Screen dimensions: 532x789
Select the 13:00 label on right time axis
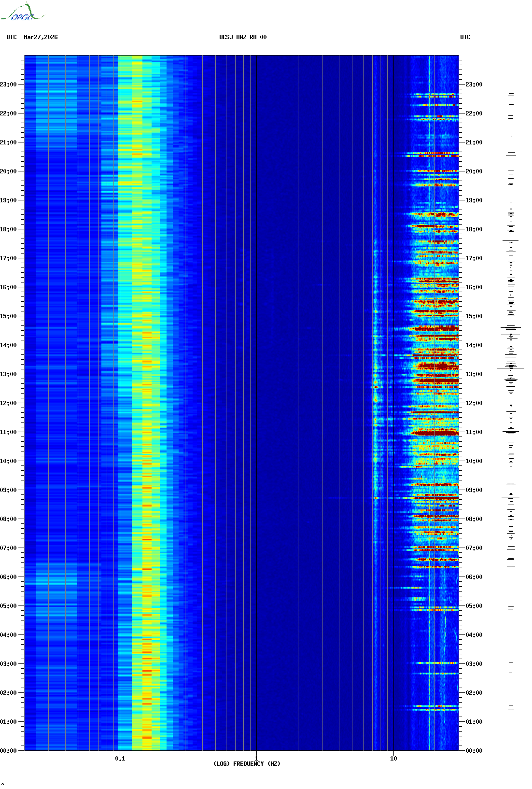point(474,374)
